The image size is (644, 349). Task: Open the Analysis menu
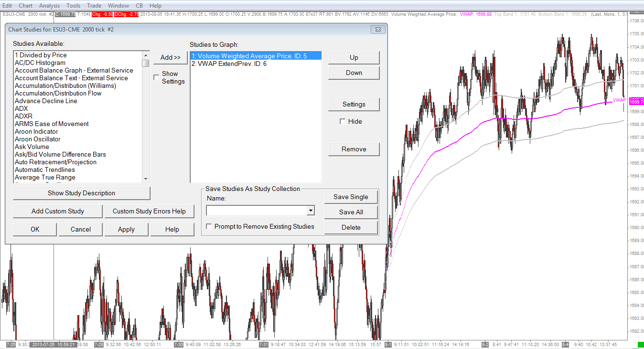tap(49, 6)
